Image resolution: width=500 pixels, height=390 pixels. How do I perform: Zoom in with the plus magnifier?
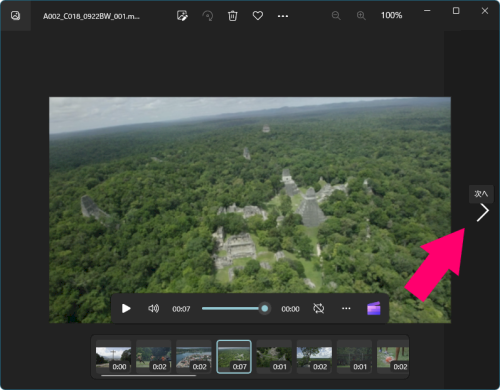361,16
